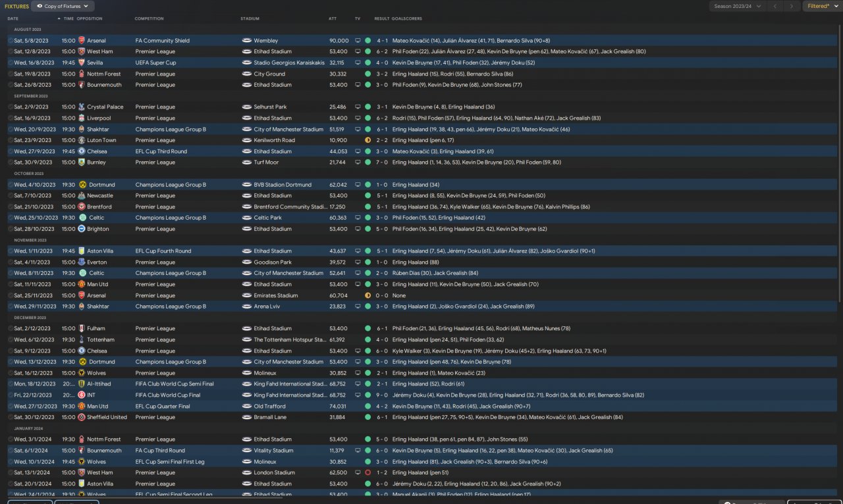Click the TV icon in the Liverpool row

[358, 118]
